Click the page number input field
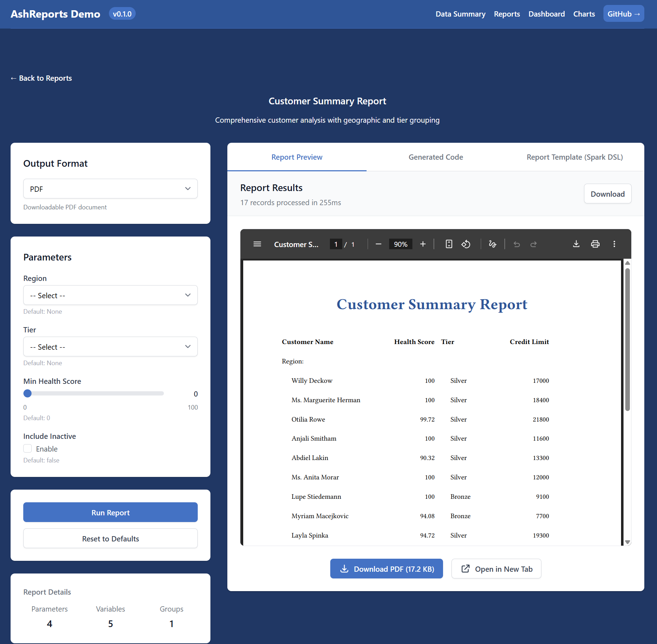 pos(336,244)
